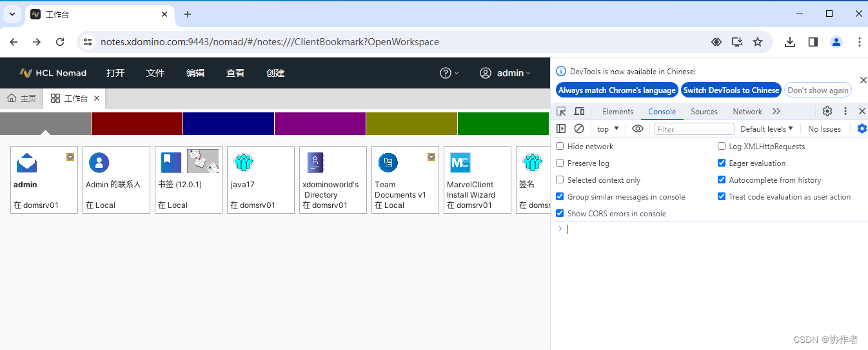868x350 pixels.
Task: Open the Default levels dropdown
Action: point(767,129)
